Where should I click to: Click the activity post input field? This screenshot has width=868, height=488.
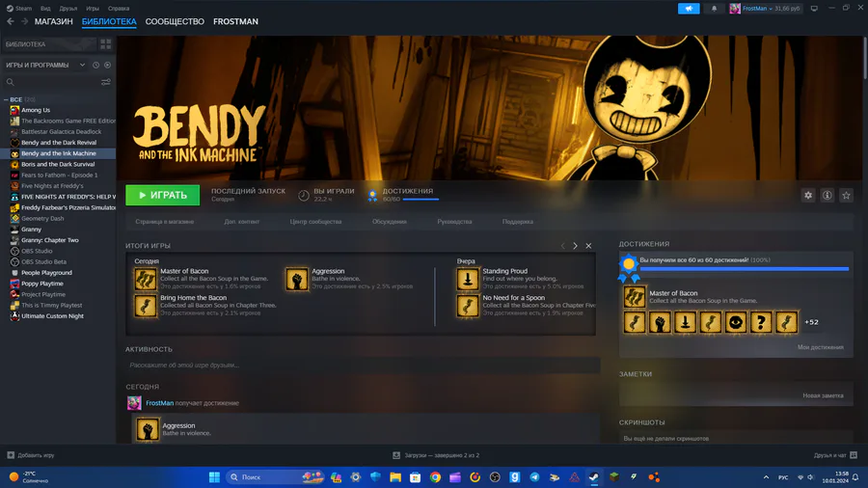(363, 366)
